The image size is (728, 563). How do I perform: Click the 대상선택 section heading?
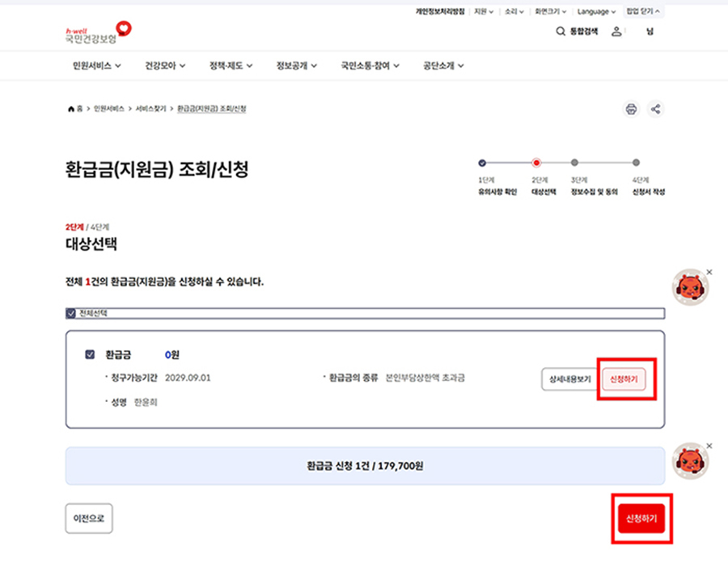91,243
